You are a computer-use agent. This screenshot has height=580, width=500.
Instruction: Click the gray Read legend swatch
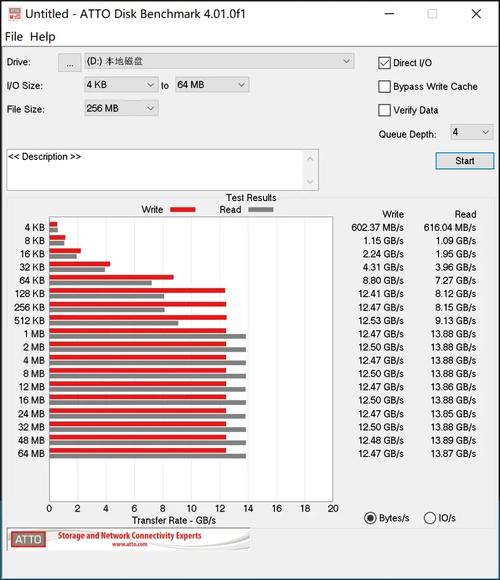[261, 210]
